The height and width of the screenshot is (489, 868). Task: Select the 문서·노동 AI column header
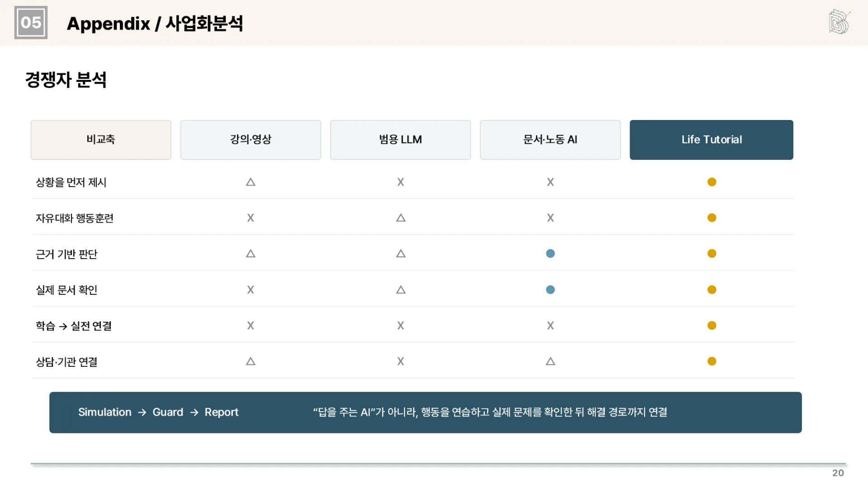[550, 139]
